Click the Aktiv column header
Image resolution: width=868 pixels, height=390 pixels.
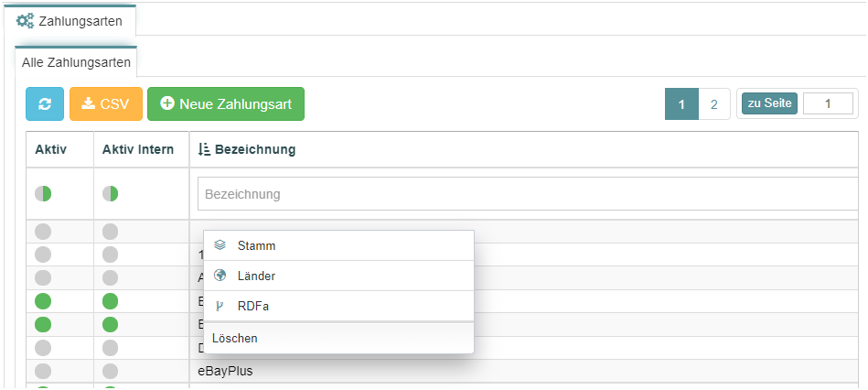(x=51, y=149)
